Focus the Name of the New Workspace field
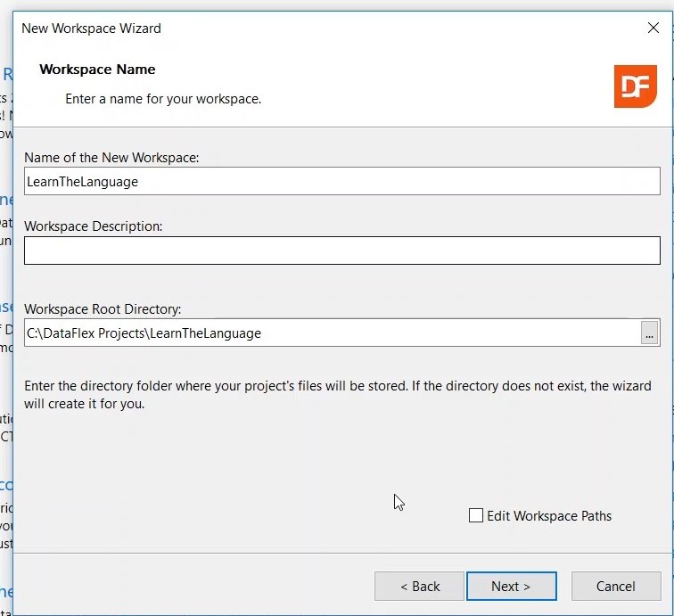This screenshot has height=616, width=674. pos(341,181)
